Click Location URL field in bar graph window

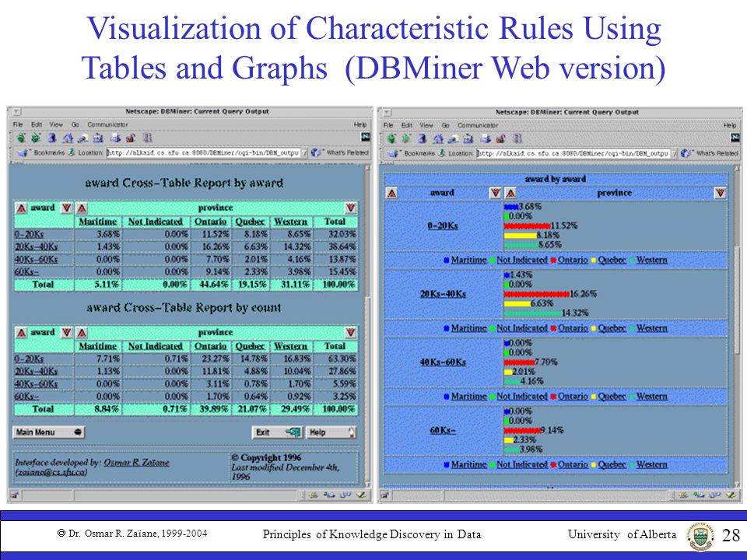(x=573, y=153)
